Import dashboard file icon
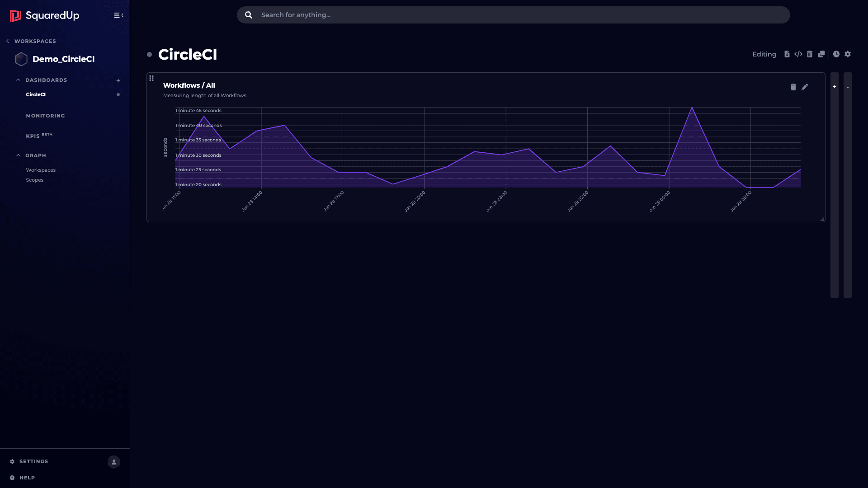 click(x=787, y=54)
